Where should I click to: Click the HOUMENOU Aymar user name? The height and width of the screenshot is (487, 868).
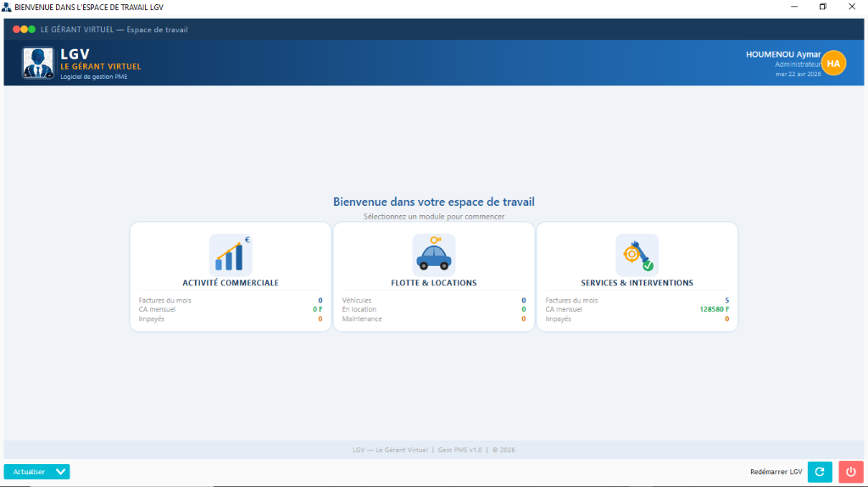783,54
